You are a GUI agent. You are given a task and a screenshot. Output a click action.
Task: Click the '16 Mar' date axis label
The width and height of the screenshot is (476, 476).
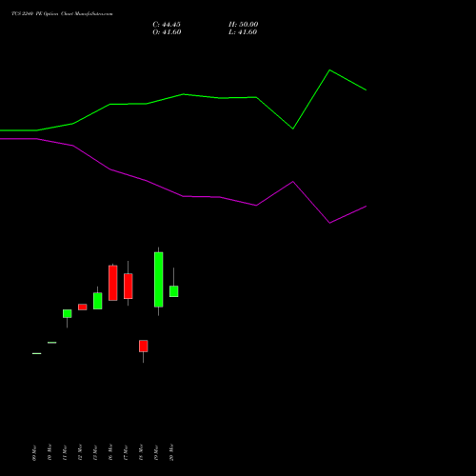110,452
